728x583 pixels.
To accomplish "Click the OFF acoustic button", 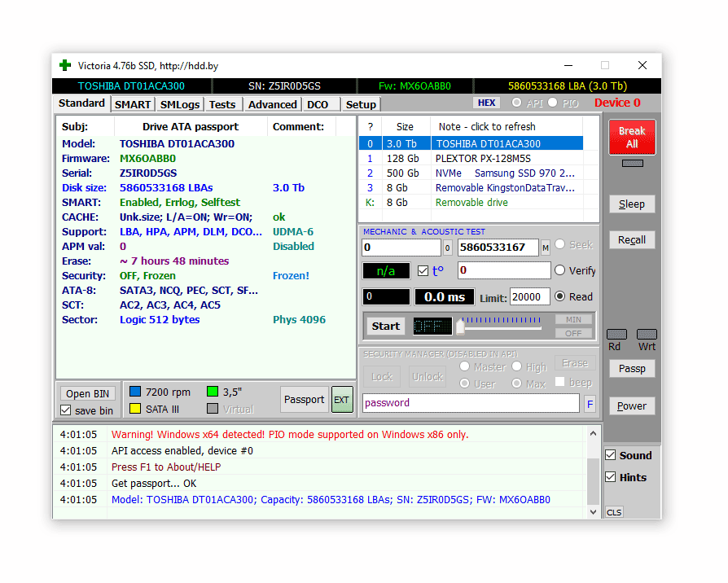I will (573, 333).
